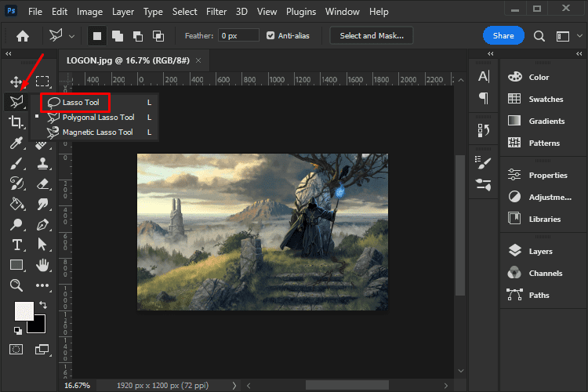Click the Home icon in the options bar
The height and width of the screenshot is (392, 588).
tap(23, 36)
